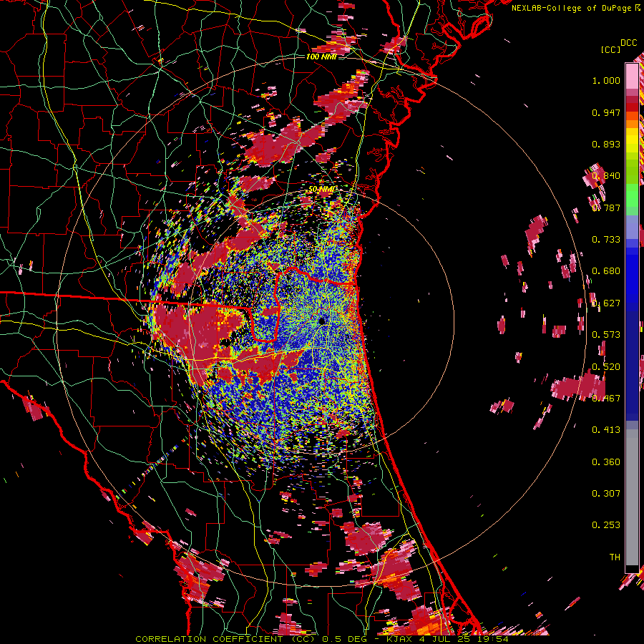Image resolution: width=644 pixels, height=644 pixels.
Task: Click the black radar site marker at center
Action: tap(321, 321)
